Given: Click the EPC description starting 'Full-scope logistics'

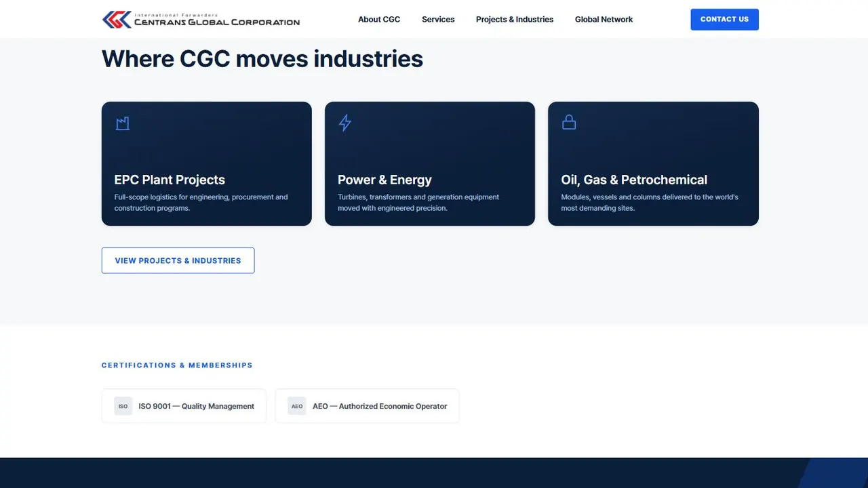Looking at the screenshot, I should pyautogui.click(x=201, y=203).
